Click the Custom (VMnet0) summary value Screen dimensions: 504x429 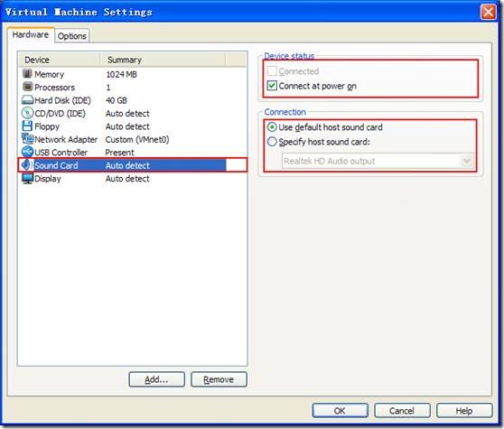(x=137, y=139)
